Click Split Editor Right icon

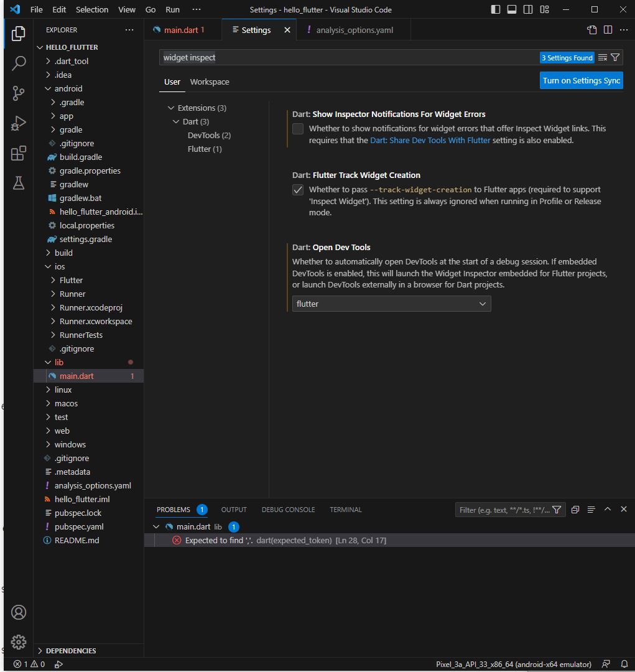pyautogui.click(x=608, y=30)
